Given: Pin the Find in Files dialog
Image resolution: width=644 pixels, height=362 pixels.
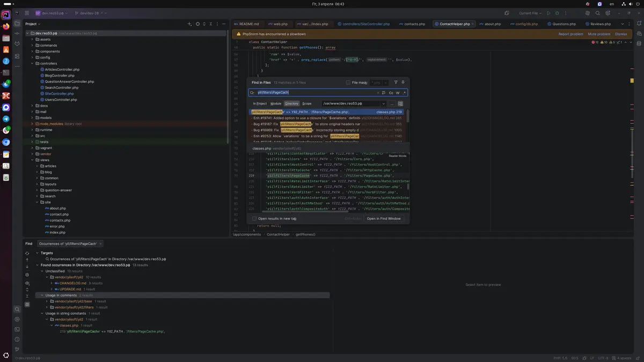Looking at the screenshot, I should point(403,83).
